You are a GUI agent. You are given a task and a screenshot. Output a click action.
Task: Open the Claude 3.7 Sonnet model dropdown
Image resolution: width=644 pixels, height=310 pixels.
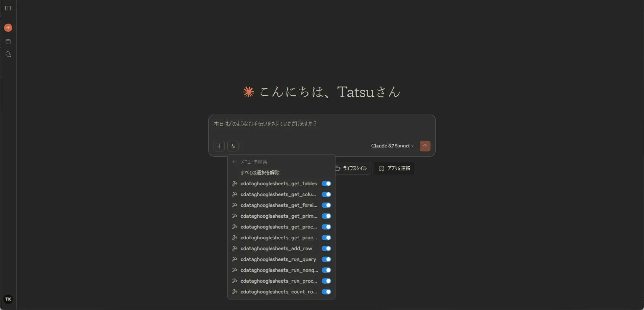[x=392, y=146]
